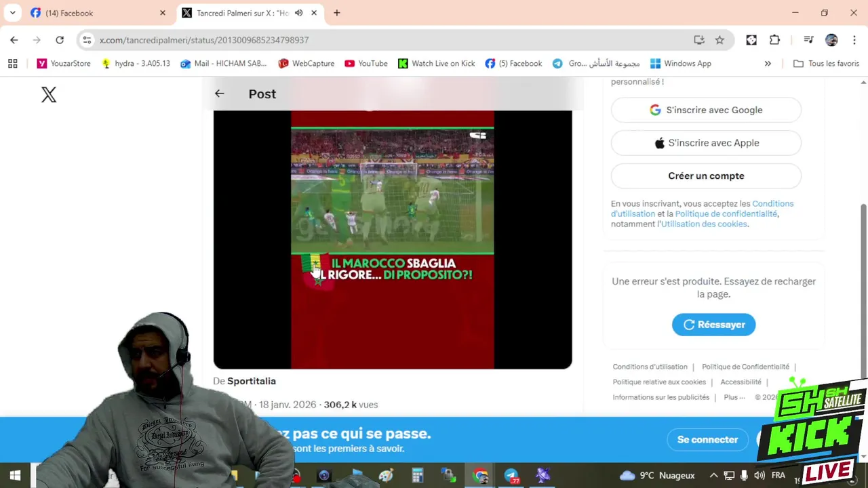Open the Tous les favoris folder

click(x=827, y=64)
